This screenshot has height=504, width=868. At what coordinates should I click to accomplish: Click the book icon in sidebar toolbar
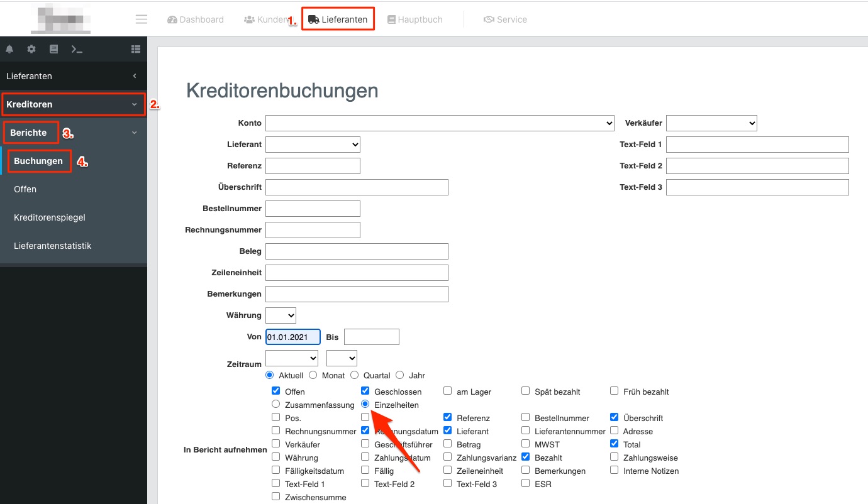pyautogui.click(x=53, y=49)
